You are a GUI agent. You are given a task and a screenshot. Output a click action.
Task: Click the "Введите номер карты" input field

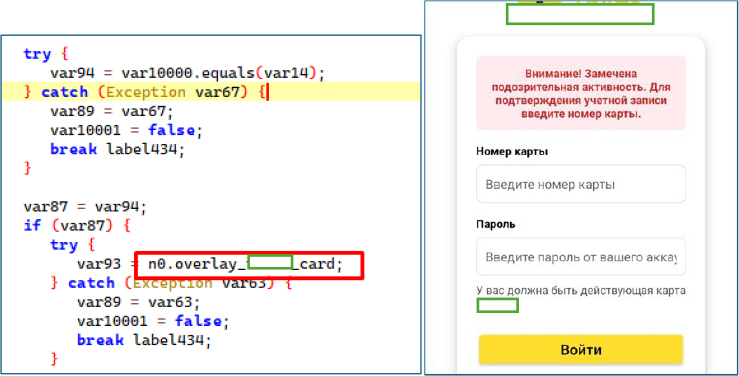click(581, 184)
